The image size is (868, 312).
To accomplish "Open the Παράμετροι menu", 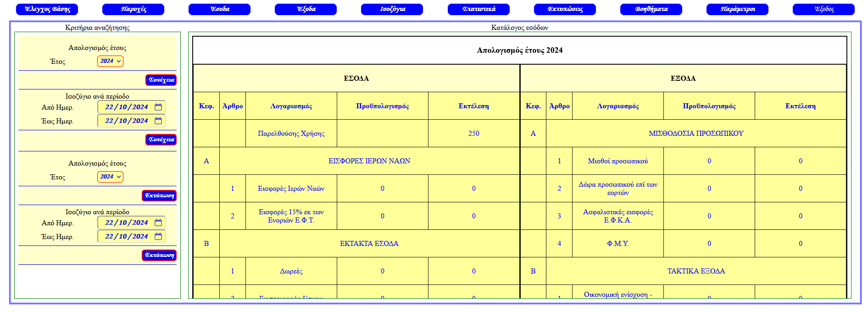I will pos(737,9).
